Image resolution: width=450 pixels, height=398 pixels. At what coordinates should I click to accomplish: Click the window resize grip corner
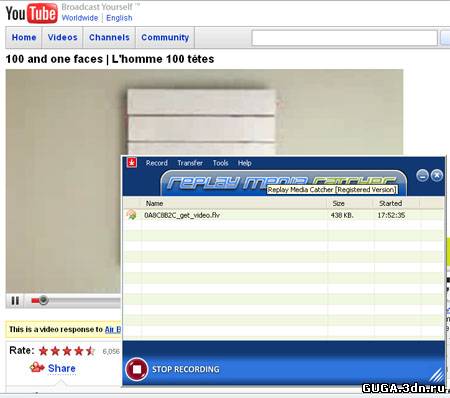pyautogui.click(x=437, y=375)
